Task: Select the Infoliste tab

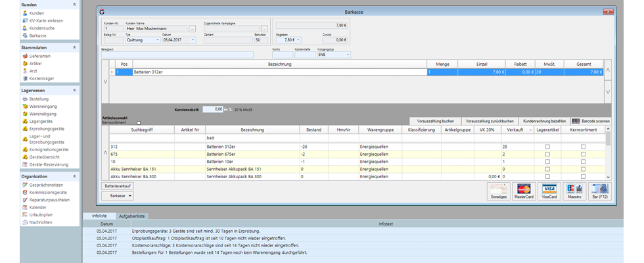Action: [99, 216]
